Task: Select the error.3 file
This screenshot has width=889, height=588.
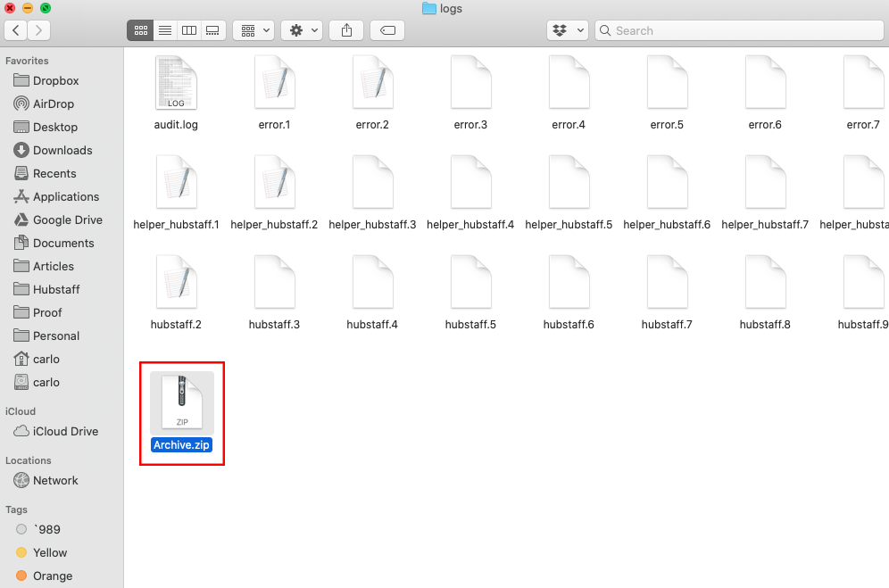Action: [x=470, y=94]
